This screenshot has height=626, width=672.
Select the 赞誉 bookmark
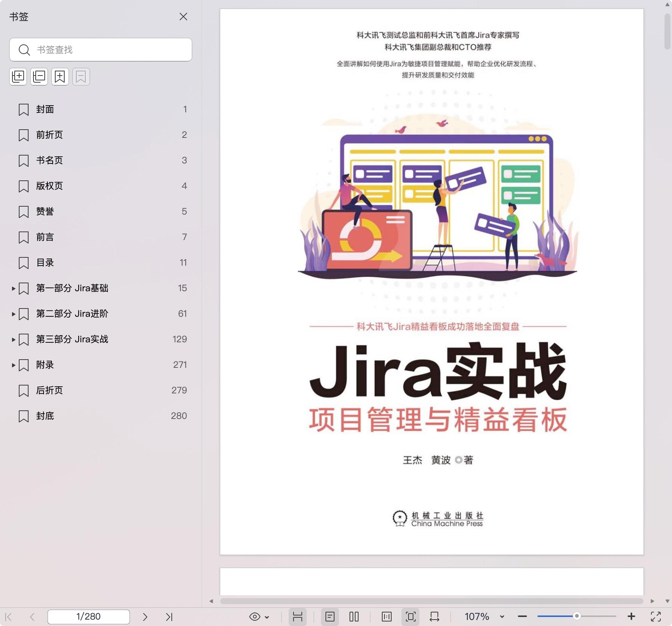[45, 212]
